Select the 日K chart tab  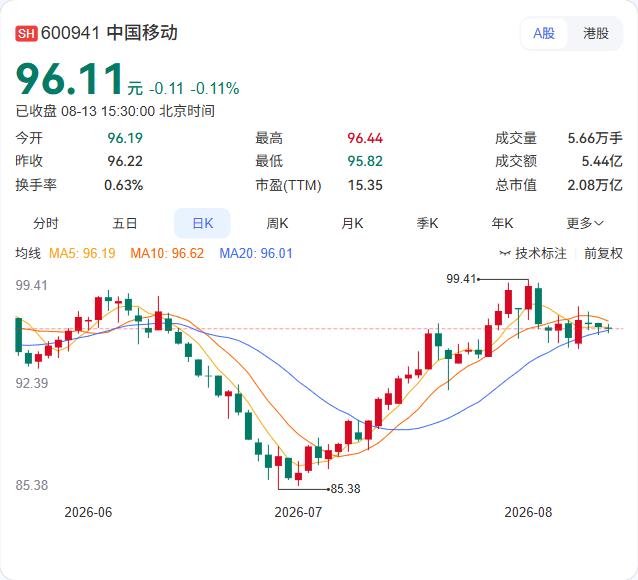coord(202,223)
